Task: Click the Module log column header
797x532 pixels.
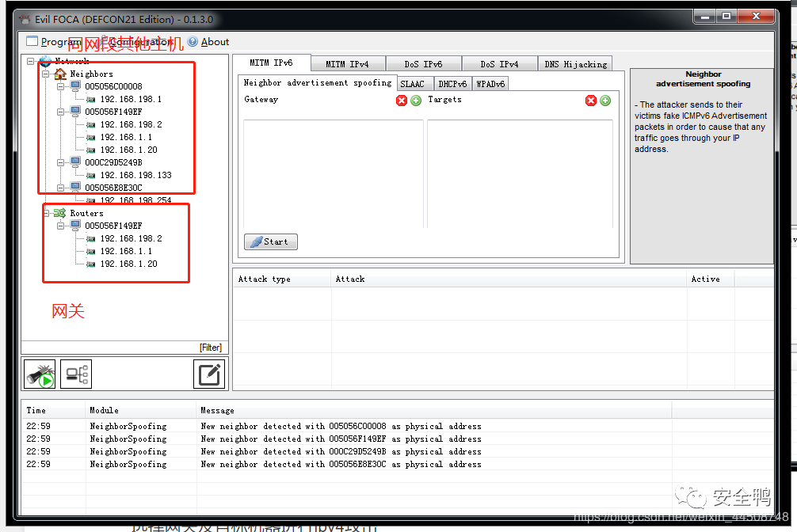Action: [x=141, y=411]
